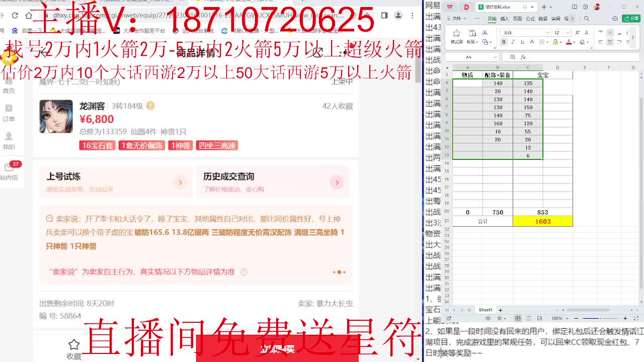Click the fx insert function icon
The width and height of the screenshot is (644, 362).
[x=523, y=57]
